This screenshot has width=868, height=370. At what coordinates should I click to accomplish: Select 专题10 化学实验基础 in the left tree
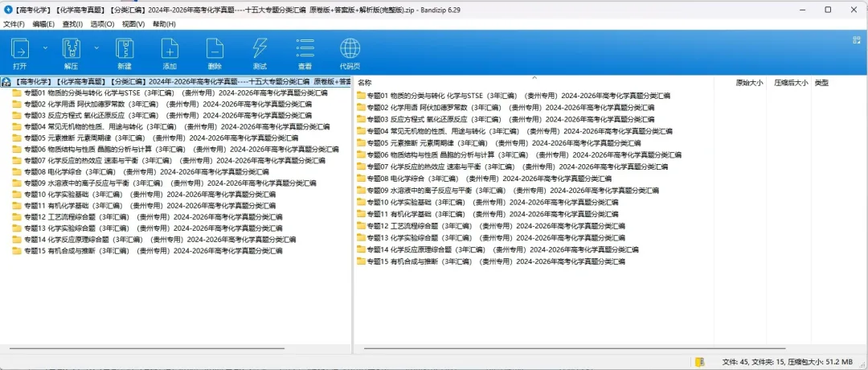pyautogui.click(x=144, y=195)
